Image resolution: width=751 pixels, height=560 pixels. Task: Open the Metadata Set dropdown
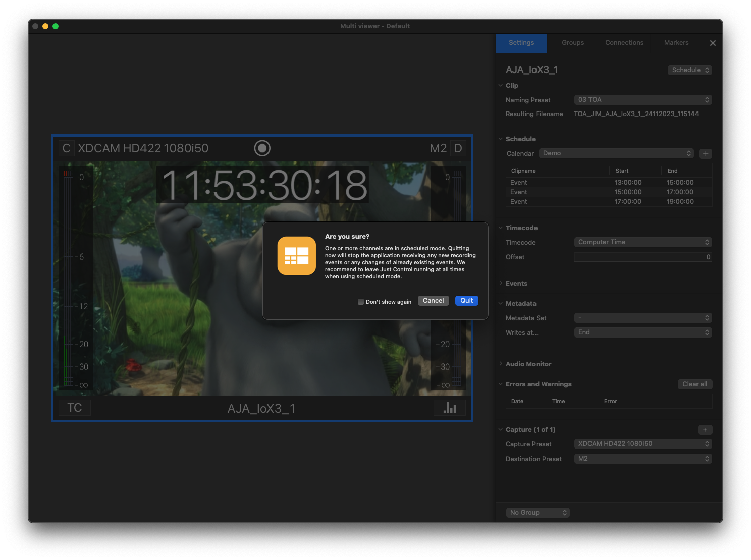point(643,318)
